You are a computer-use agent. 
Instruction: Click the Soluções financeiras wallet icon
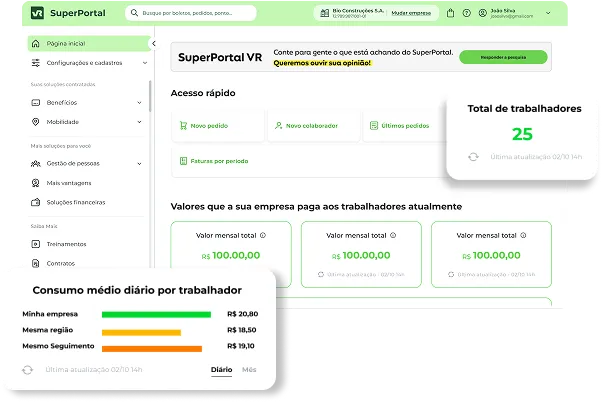[36, 202]
